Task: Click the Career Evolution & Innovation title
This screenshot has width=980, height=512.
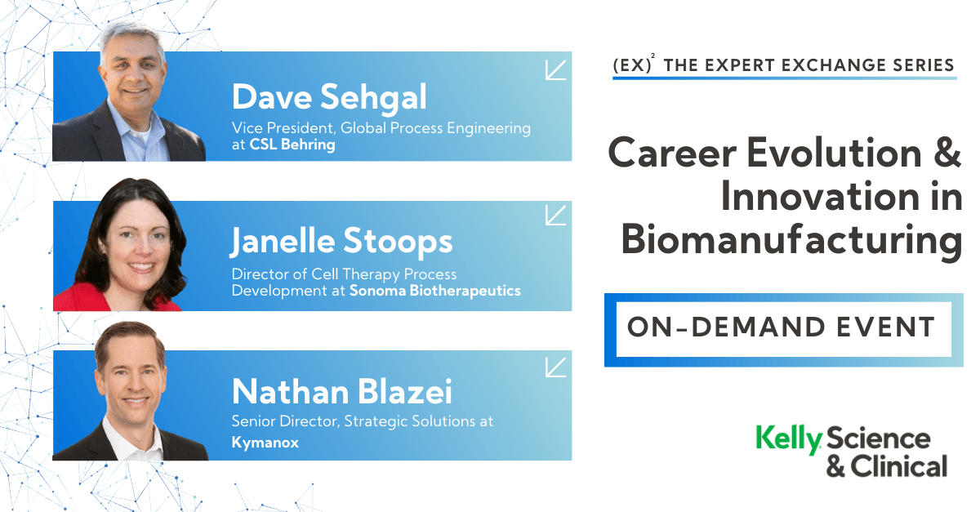Action: pos(785,196)
